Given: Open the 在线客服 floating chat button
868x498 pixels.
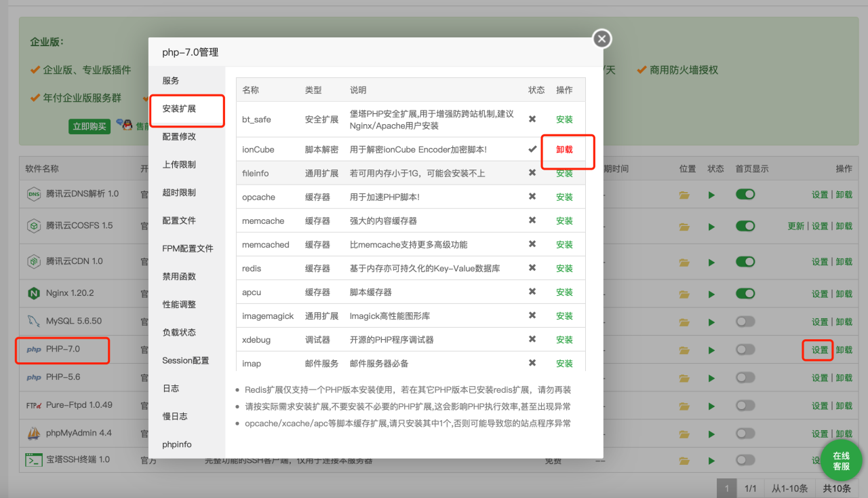Looking at the screenshot, I should [x=841, y=461].
